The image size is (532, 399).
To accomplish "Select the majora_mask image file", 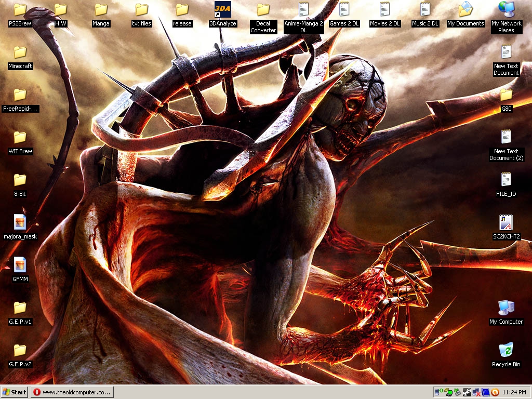I will (20, 222).
